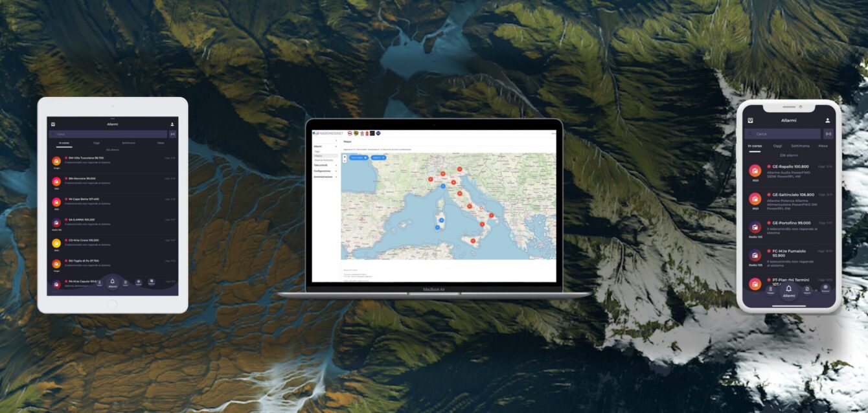
Task: Open the phone's top-left inbox icon
Action: [750, 120]
